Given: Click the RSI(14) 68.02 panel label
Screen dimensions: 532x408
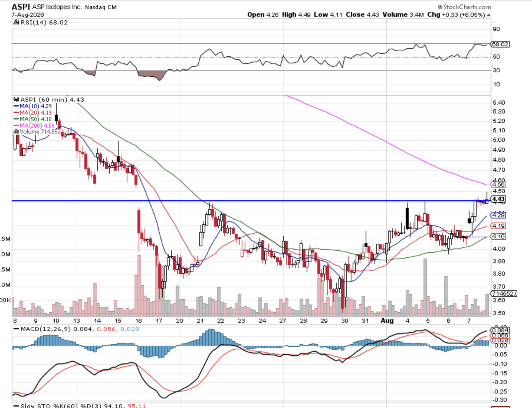Looking at the screenshot, I should pyautogui.click(x=44, y=22).
